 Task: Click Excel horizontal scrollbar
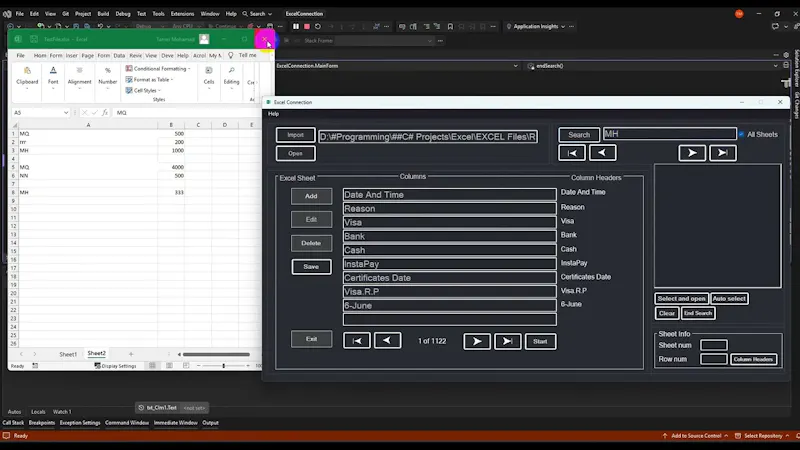(x=216, y=354)
